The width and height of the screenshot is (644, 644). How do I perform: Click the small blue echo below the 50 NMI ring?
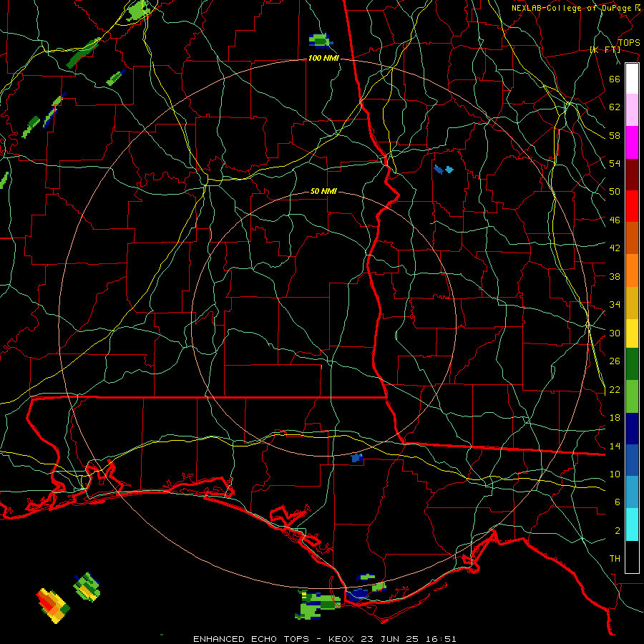357,458
